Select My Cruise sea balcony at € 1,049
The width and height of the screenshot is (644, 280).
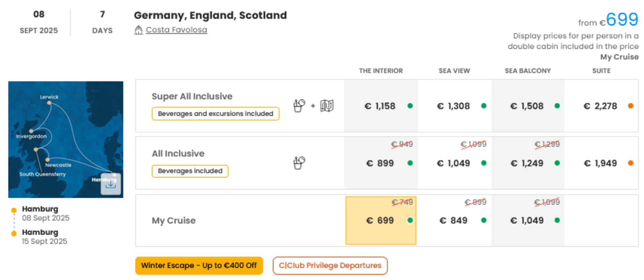click(x=528, y=220)
